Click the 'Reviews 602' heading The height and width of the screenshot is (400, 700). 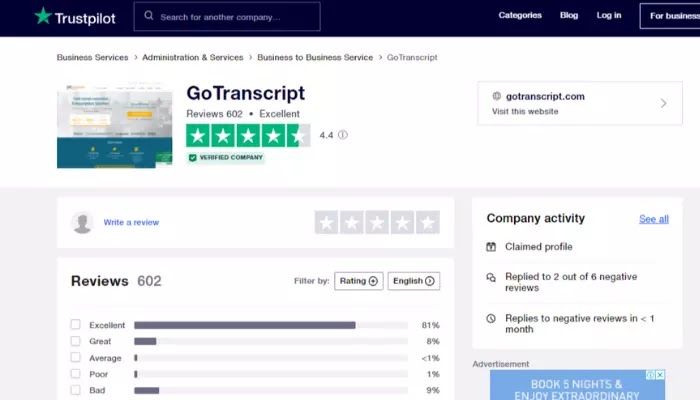coord(116,281)
